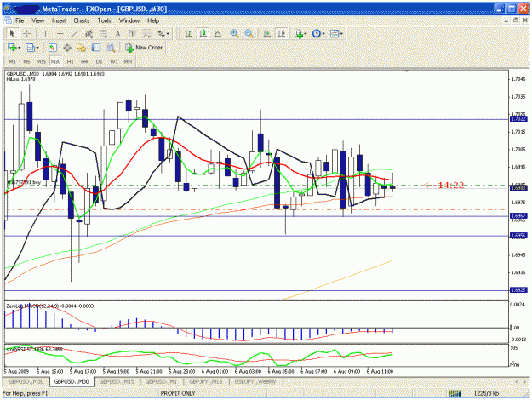
Task: Open the Arrows objects dropdown
Action: click(x=163, y=34)
